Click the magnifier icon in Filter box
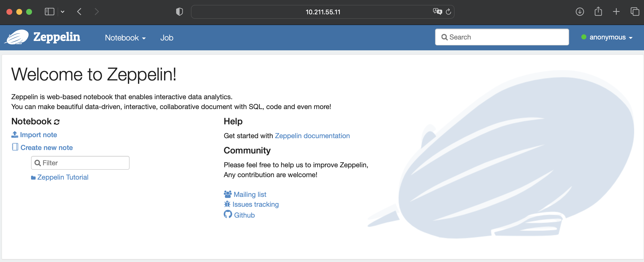This screenshot has width=644, height=262. [37, 163]
